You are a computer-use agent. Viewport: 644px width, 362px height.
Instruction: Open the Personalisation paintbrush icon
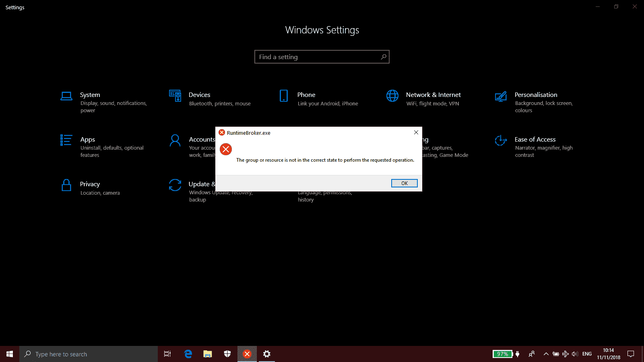click(501, 96)
